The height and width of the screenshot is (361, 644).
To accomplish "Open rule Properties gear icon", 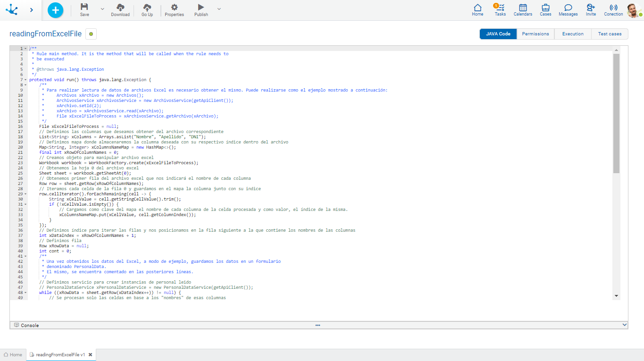I will point(174,9).
